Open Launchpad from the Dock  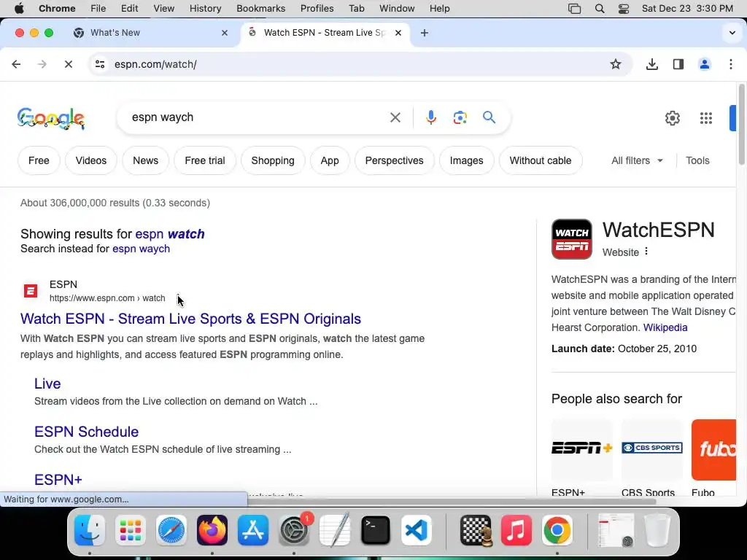(131, 530)
